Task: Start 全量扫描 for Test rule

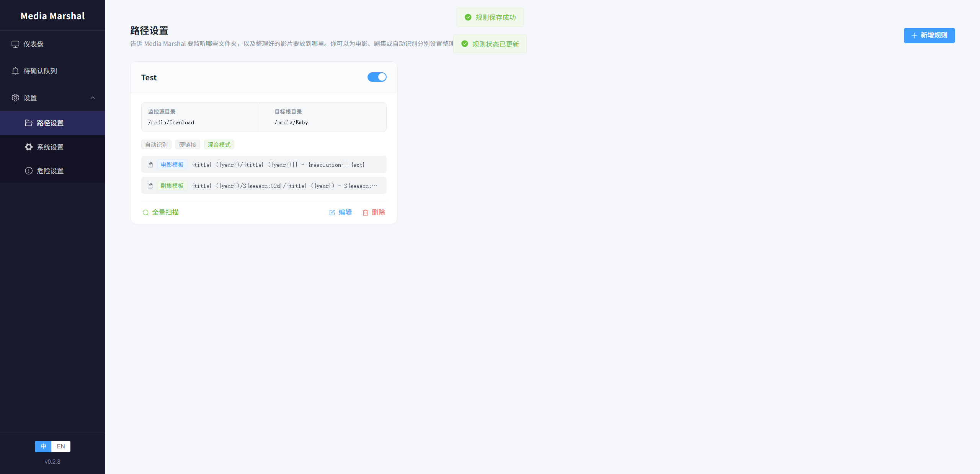Action: [x=161, y=212]
